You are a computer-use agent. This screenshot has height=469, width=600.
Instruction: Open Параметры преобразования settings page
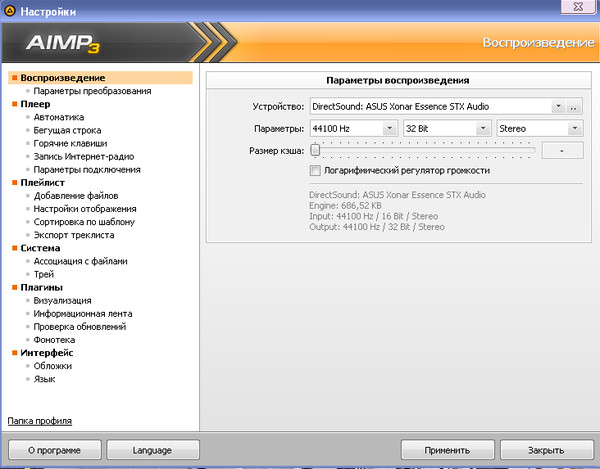pyautogui.click(x=92, y=91)
